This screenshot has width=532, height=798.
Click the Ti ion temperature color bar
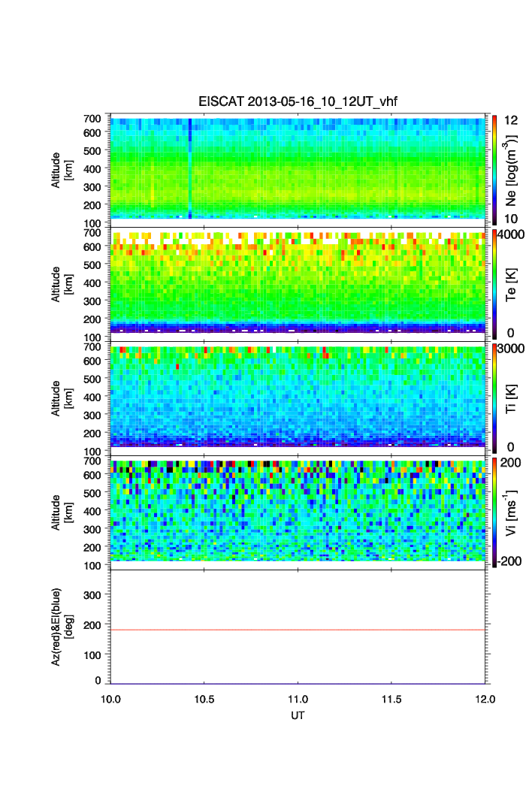(494, 397)
